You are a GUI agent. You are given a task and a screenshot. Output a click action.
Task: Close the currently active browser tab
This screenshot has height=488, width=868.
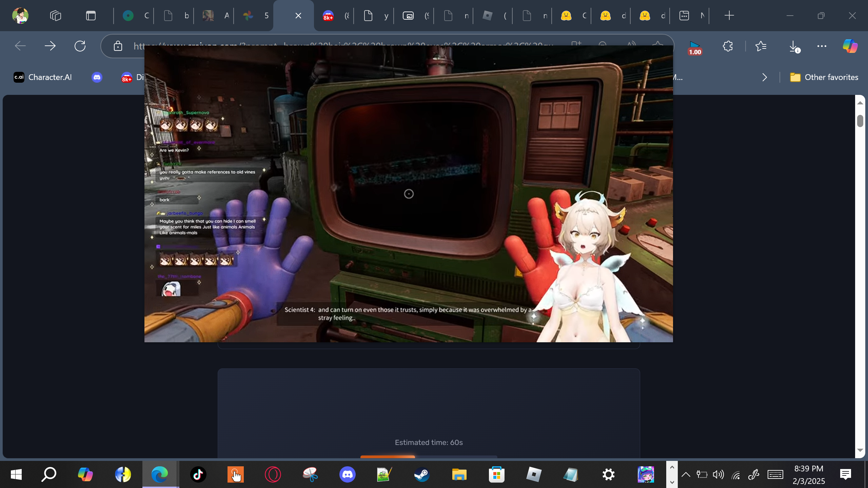coord(298,16)
